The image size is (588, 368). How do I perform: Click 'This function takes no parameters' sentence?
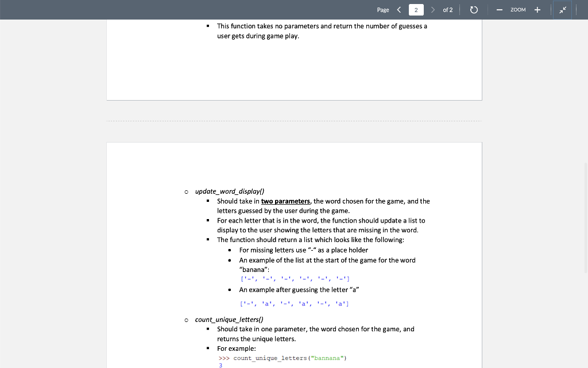click(x=322, y=31)
